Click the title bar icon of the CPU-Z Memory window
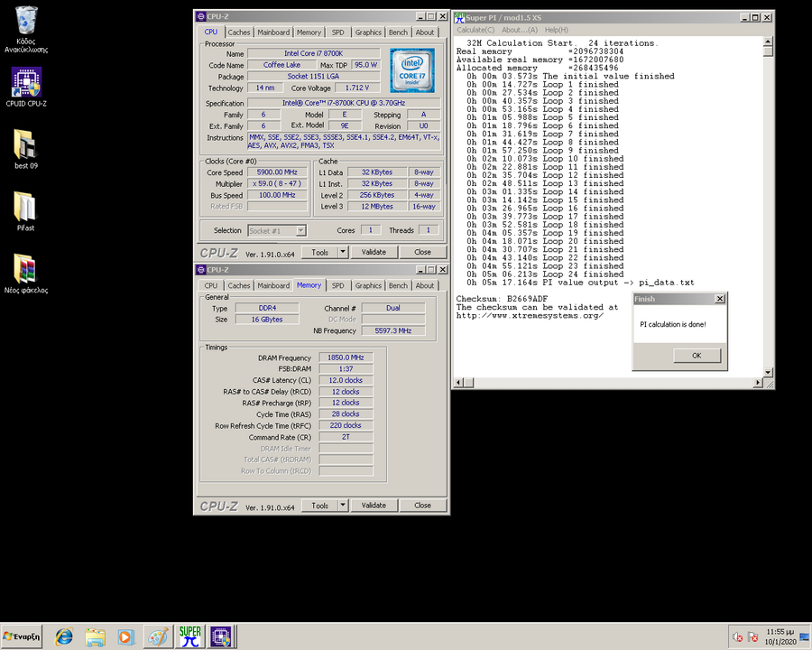This screenshot has width=812, height=650. coord(201,270)
